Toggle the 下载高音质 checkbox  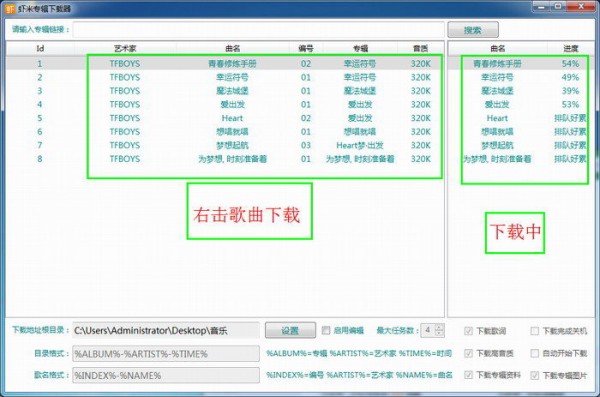(x=468, y=353)
